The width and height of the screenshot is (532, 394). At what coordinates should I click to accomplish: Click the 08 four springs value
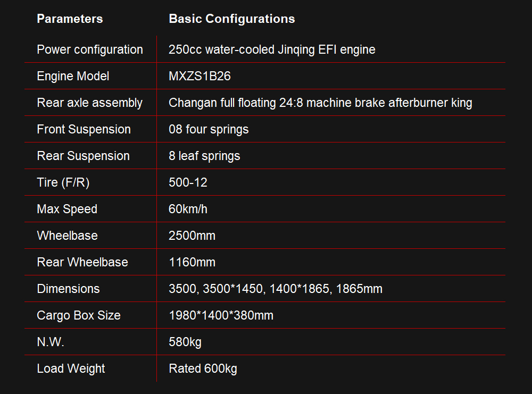click(209, 130)
